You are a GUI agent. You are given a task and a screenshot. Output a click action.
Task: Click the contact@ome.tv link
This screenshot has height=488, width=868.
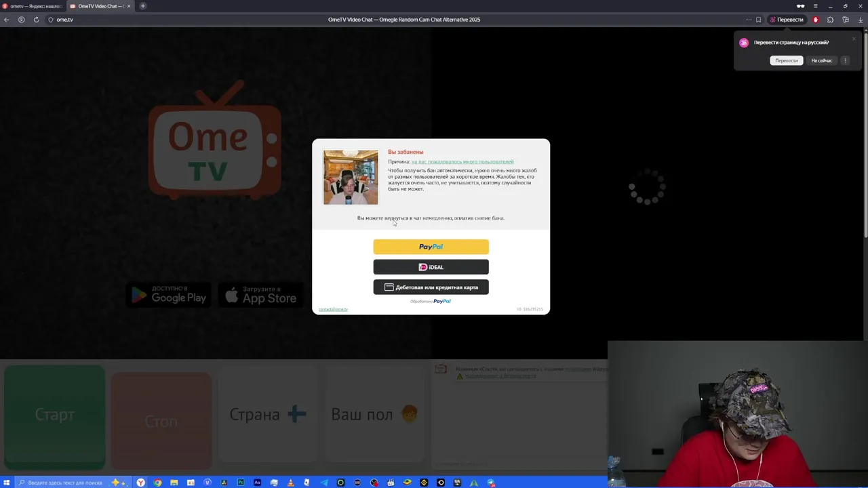pos(333,309)
